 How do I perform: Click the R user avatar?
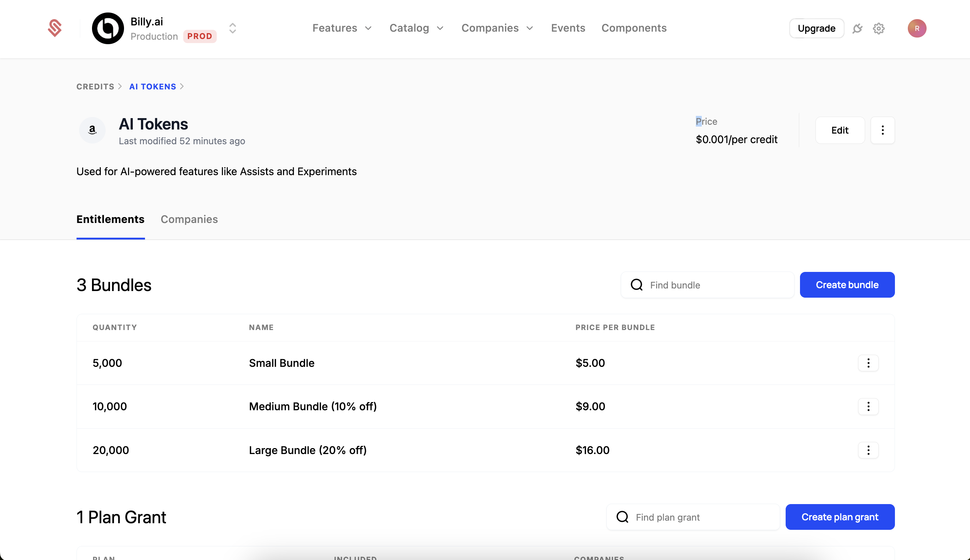[917, 28]
